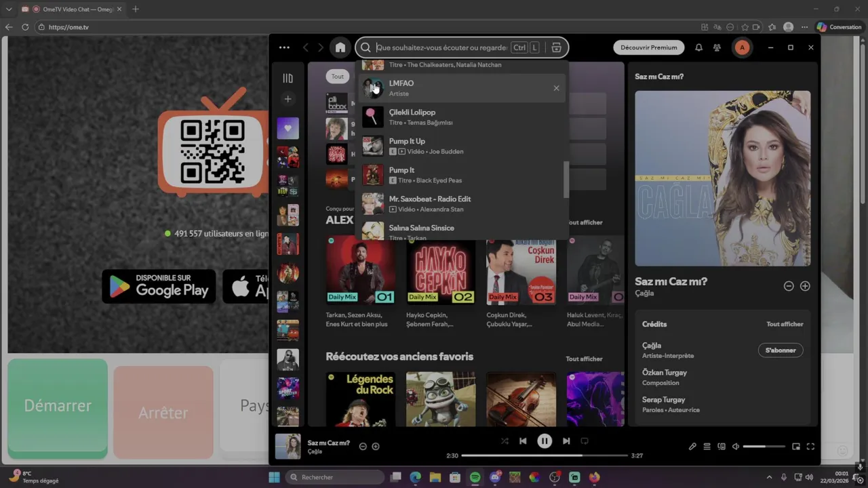Focus the Spotify search field

(441, 47)
